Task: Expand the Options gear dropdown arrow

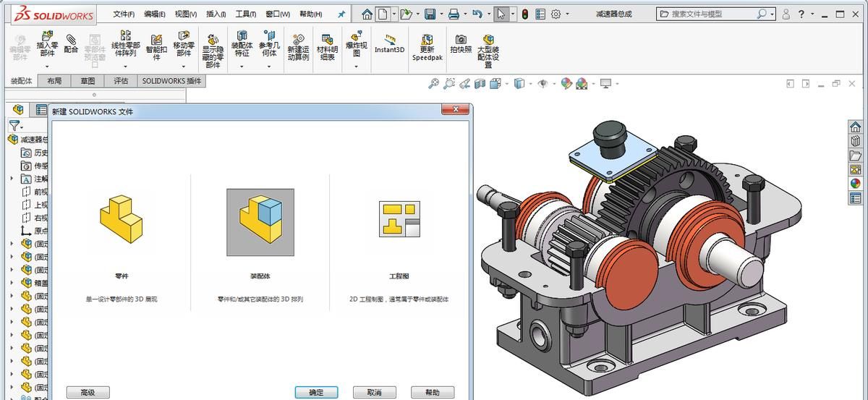Action: [567, 14]
